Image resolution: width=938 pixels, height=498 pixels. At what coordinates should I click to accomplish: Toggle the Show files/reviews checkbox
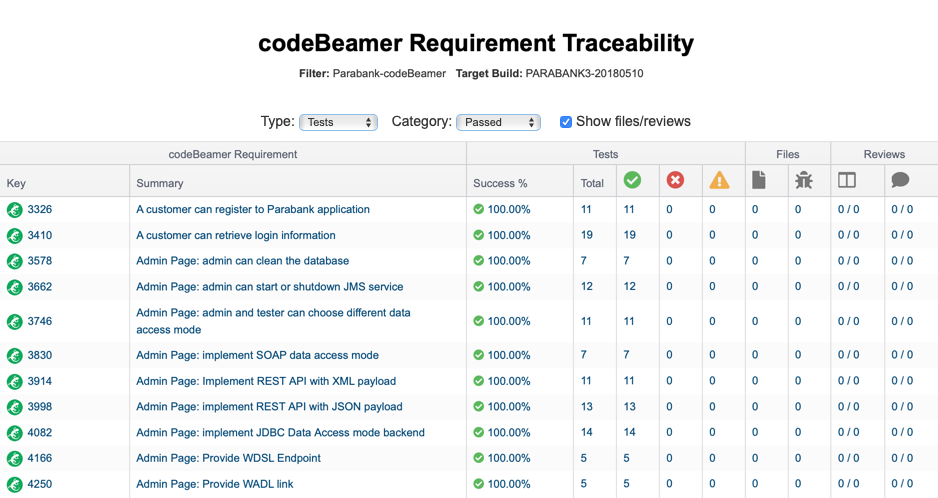click(565, 122)
